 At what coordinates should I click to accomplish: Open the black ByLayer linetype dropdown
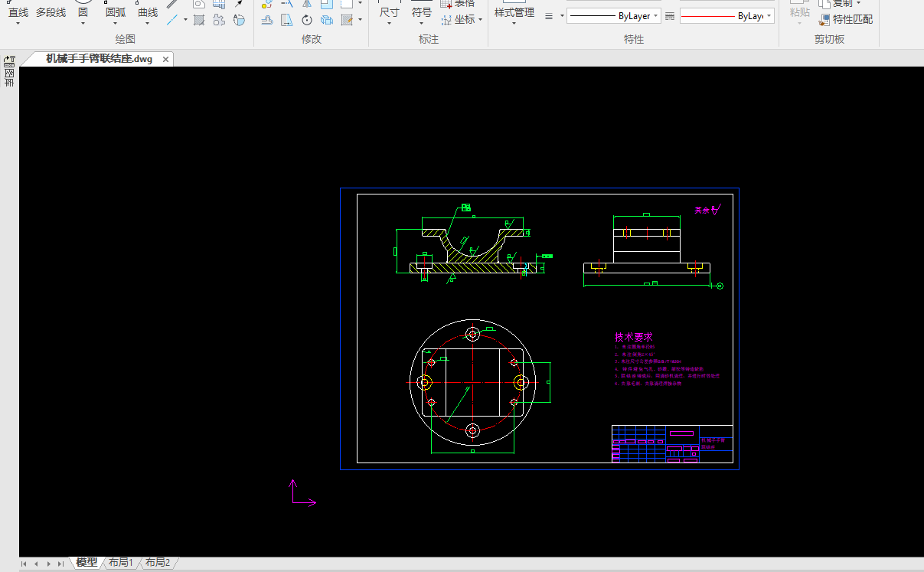pos(656,16)
